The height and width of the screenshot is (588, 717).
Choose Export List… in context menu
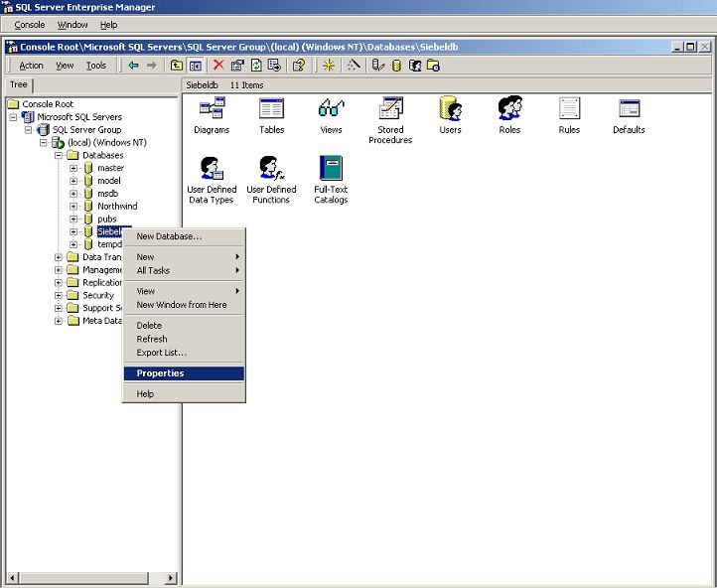coord(184,353)
